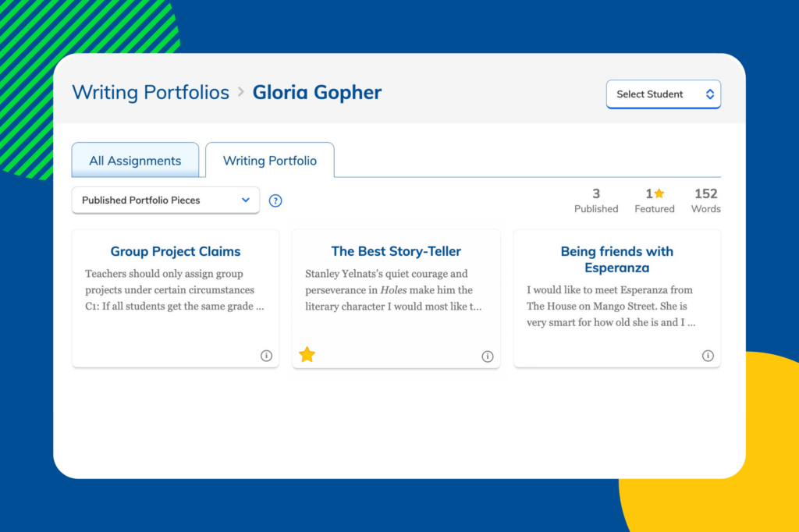Open info icon on The Best Story-Teller card
Screen dimensions: 799x532
tap(487, 356)
